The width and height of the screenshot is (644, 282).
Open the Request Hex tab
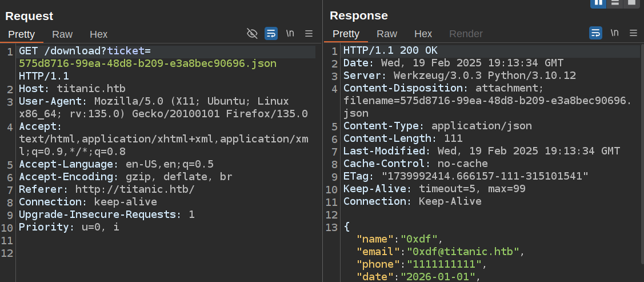point(98,34)
